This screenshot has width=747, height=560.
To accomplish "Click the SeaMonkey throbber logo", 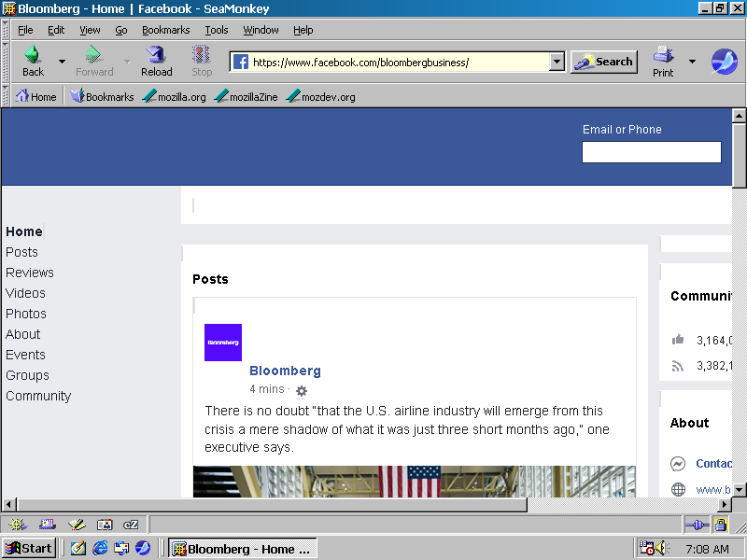I will coord(725,62).
